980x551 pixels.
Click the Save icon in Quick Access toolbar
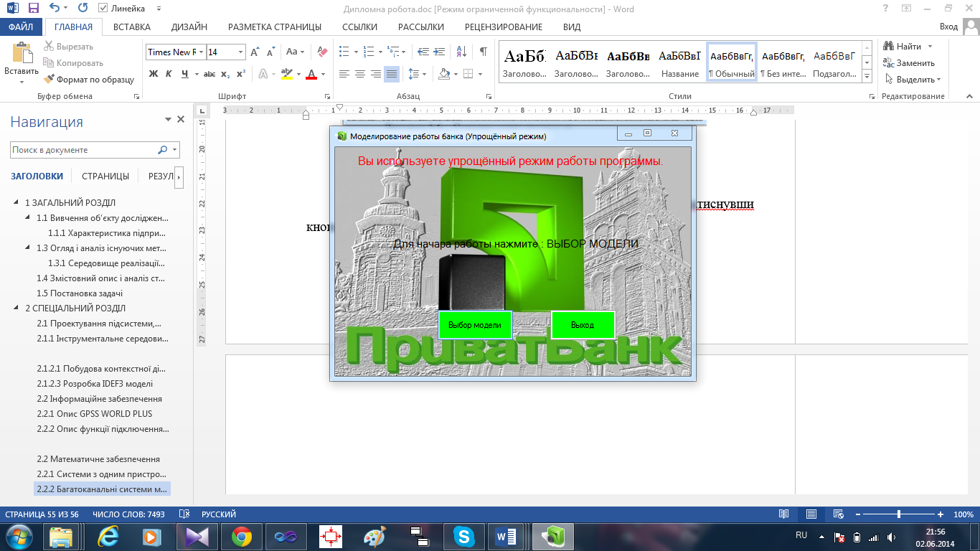click(33, 9)
